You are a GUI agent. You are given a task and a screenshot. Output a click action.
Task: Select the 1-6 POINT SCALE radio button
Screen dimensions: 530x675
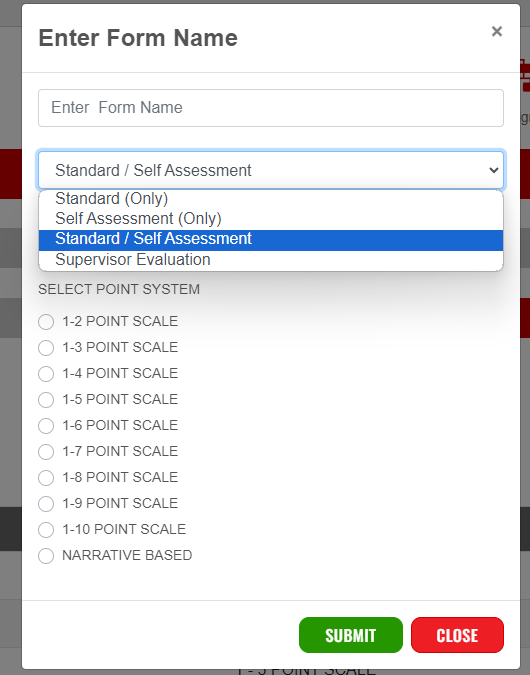point(46,426)
